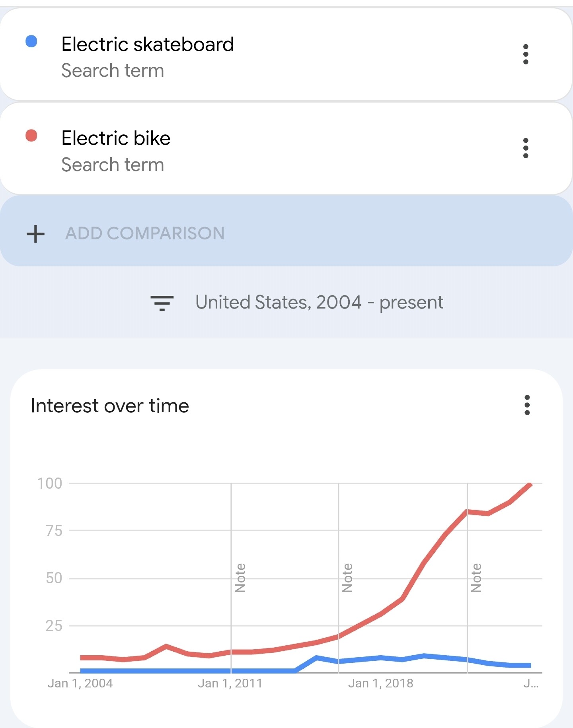Click the Note marker near Jan 2011
Viewport: 573px width, 728px height.
(240, 578)
